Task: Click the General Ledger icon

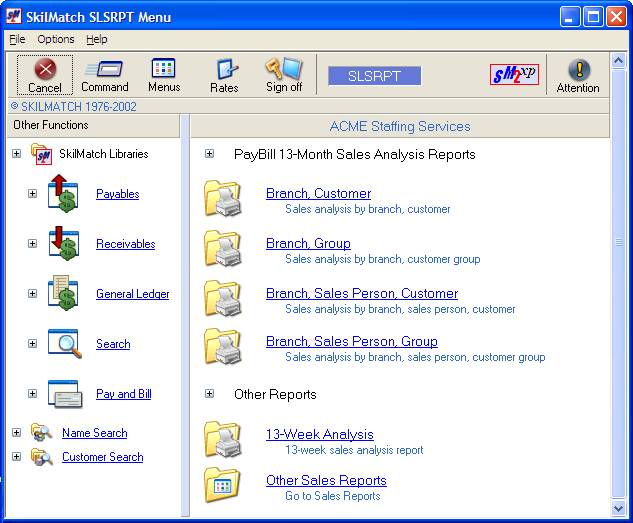Action: coord(63,293)
